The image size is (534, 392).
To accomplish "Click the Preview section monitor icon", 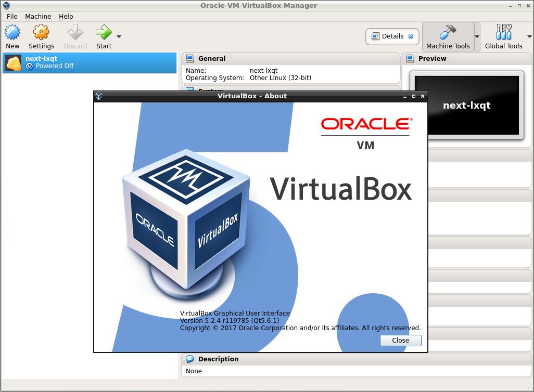I will [410, 59].
